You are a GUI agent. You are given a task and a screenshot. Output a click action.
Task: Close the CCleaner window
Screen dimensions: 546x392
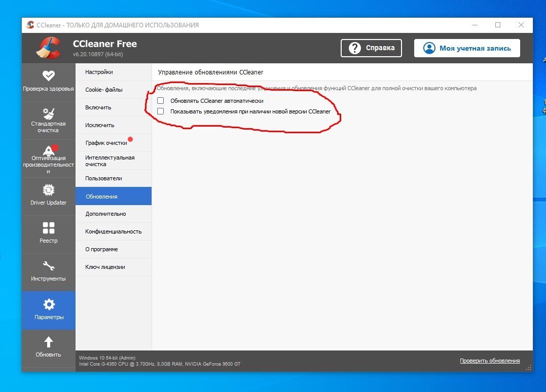click(x=521, y=25)
